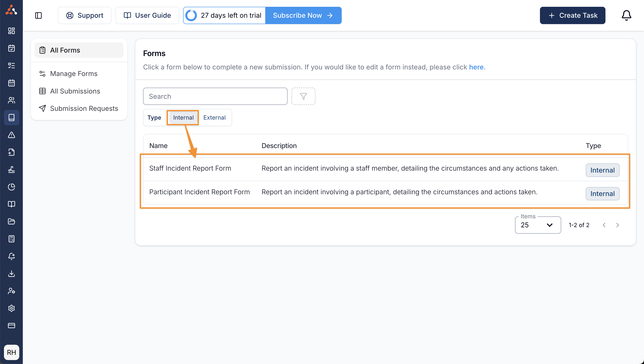Open the people icon in the sidebar
The image size is (644, 364).
pyautogui.click(x=11, y=100)
